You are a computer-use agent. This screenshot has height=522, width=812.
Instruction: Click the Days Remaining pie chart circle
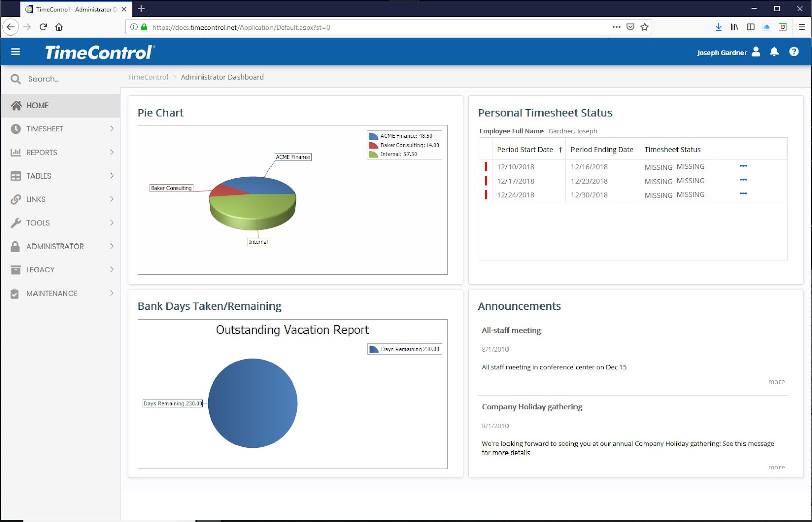pyautogui.click(x=253, y=403)
